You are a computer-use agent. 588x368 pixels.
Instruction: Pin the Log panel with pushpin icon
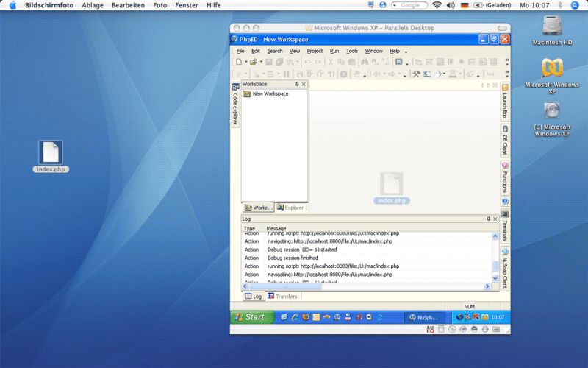click(488, 219)
